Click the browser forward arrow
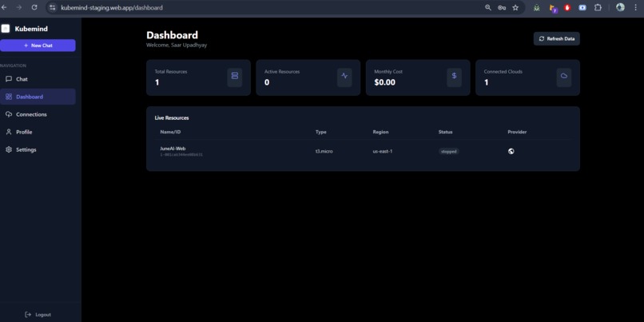The width and height of the screenshot is (644, 322). (19, 7)
